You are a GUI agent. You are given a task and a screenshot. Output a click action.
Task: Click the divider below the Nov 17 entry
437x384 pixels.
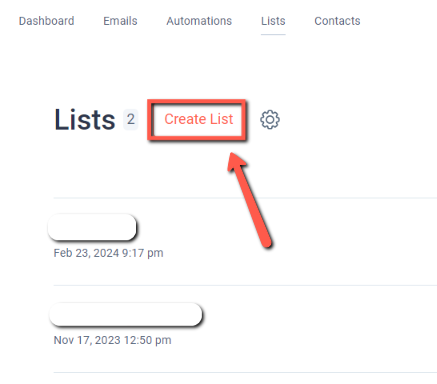coord(245,373)
